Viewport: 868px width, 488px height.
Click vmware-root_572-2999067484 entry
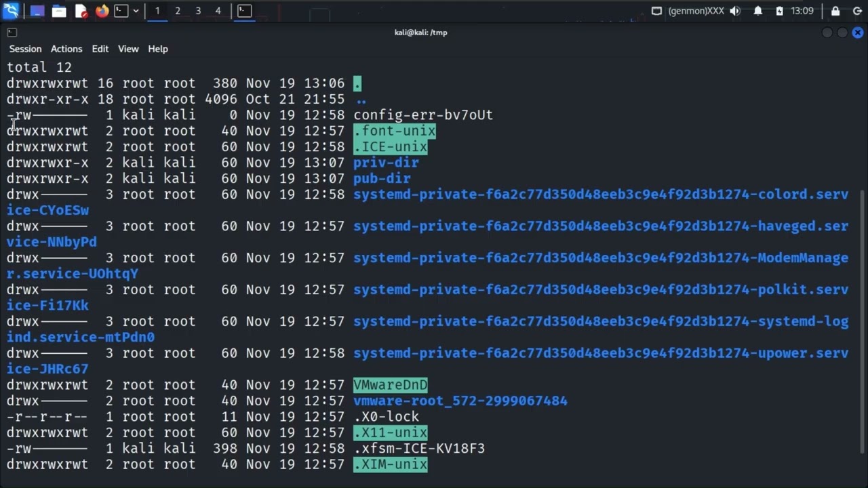[x=460, y=401]
